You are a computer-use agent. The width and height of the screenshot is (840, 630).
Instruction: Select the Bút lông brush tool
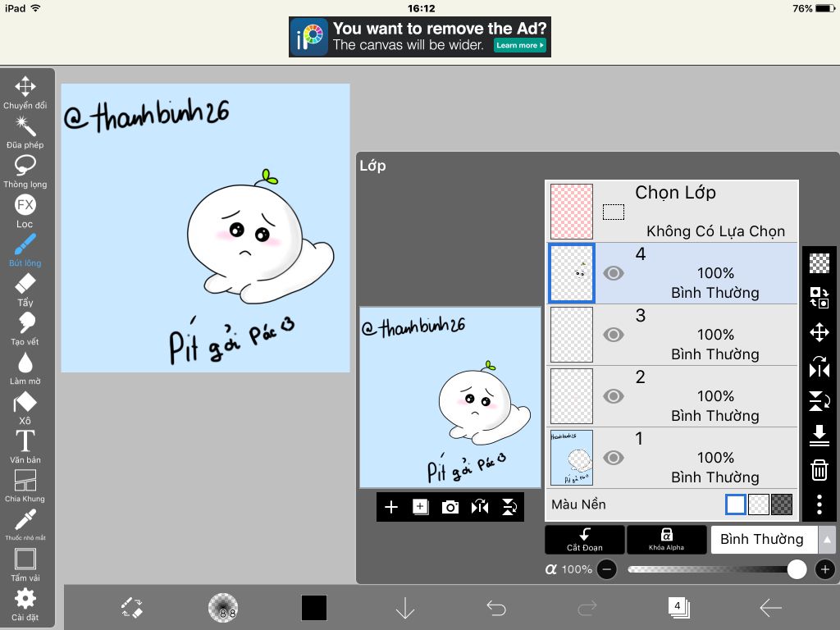[x=25, y=250]
